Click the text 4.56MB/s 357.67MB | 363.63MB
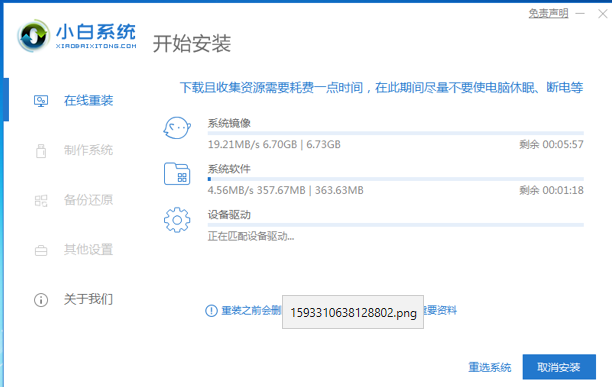612x387 pixels. click(x=285, y=190)
